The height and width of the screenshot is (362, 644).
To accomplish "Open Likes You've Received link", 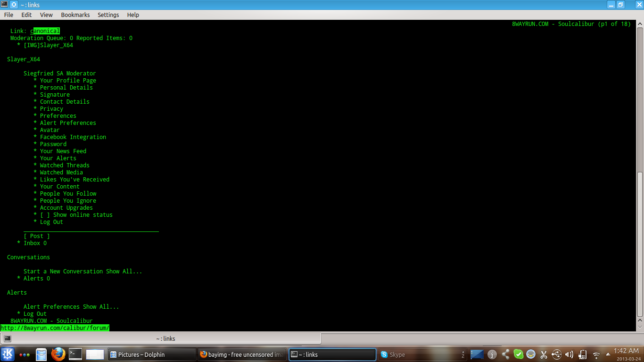I will point(74,180).
